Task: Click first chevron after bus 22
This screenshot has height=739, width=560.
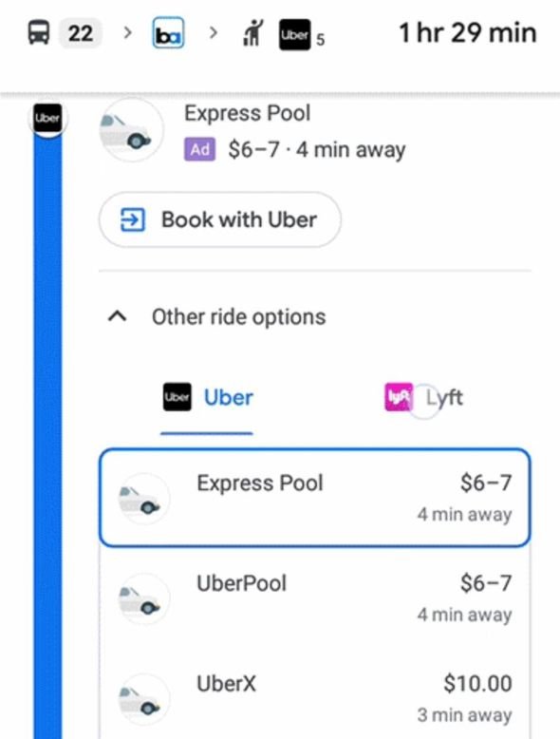Action: [x=127, y=32]
